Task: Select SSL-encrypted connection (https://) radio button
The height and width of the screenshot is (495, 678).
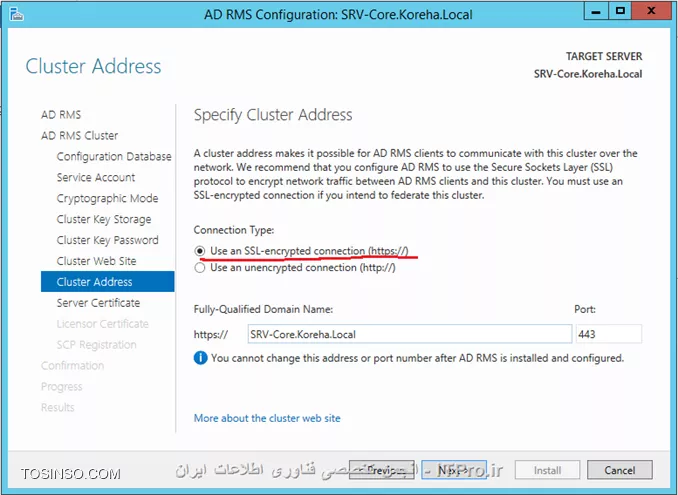Action: 200,251
